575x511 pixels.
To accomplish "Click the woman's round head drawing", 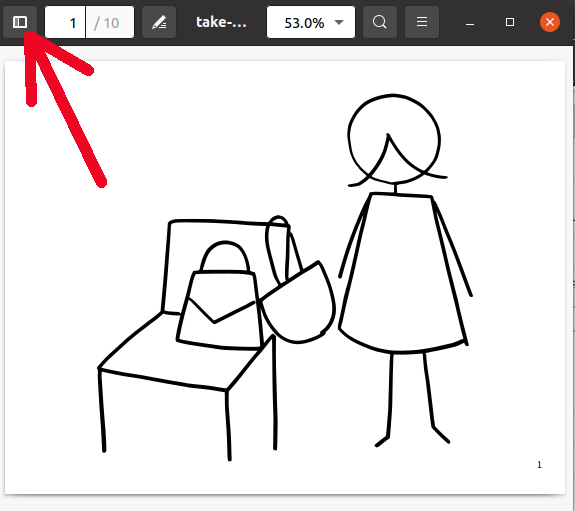I will [x=394, y=139].
